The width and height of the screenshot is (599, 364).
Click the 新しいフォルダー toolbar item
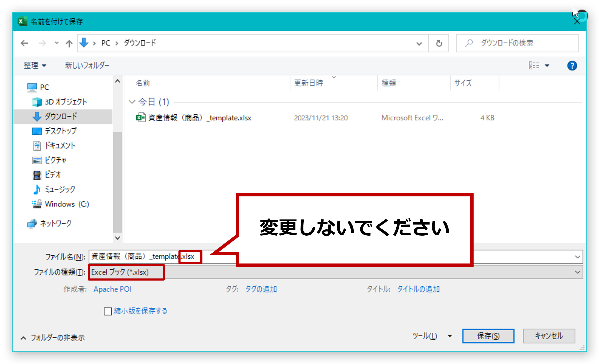click(x=87, y=65)
